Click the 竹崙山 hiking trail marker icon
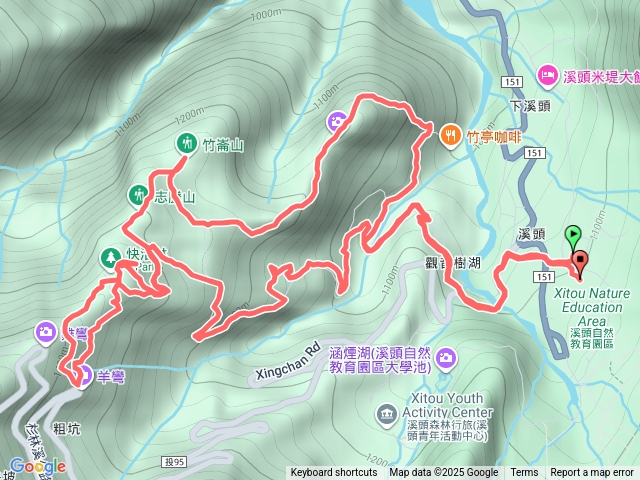Image resolution: width=640 pixels, height=480 pixels. coord(187,144)
